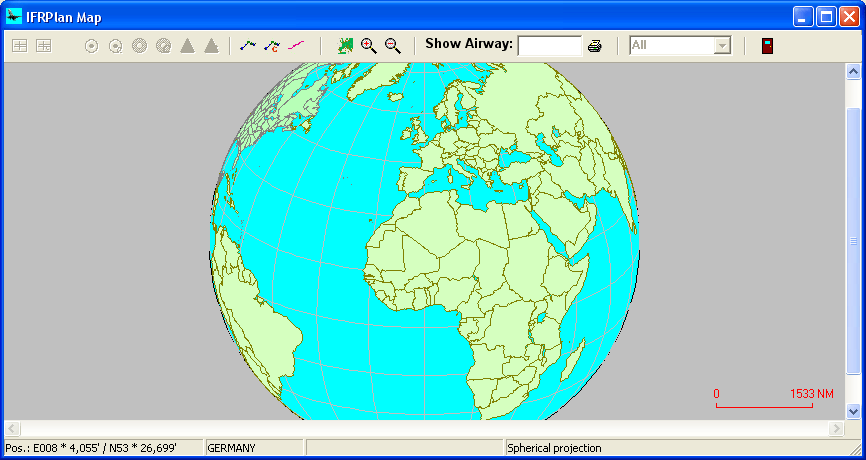
Task: Click the vertical scrollbar up arrow
Action: tap(853, 72)
